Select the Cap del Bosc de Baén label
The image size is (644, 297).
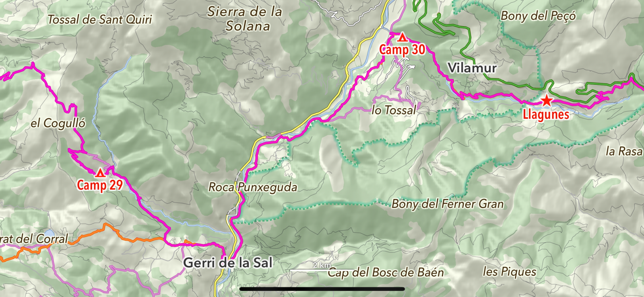click(386, 272)
